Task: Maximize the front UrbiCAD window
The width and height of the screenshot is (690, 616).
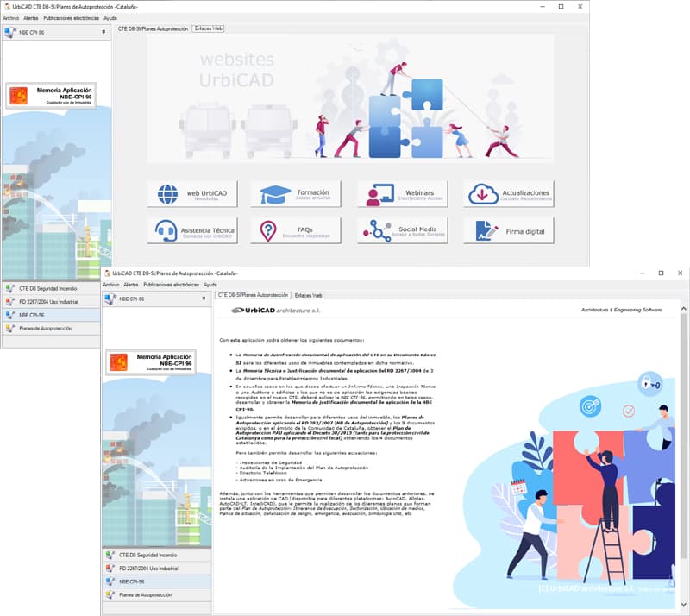Action: click(x=661, y=273)
